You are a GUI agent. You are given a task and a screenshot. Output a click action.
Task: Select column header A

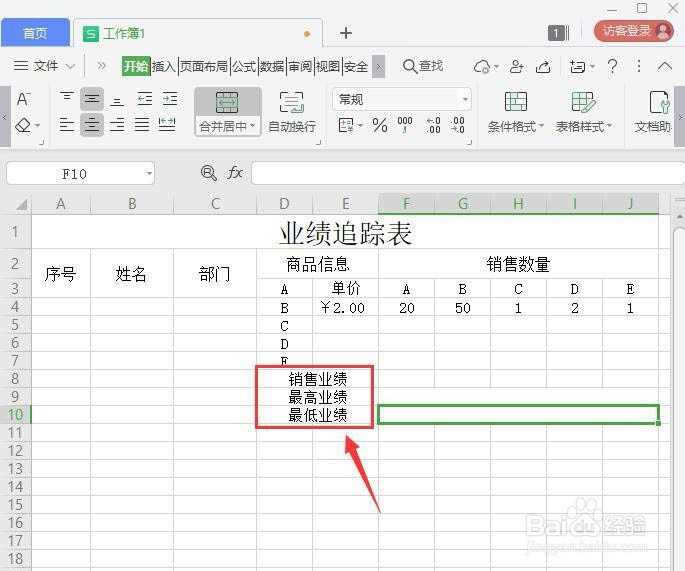61,204
